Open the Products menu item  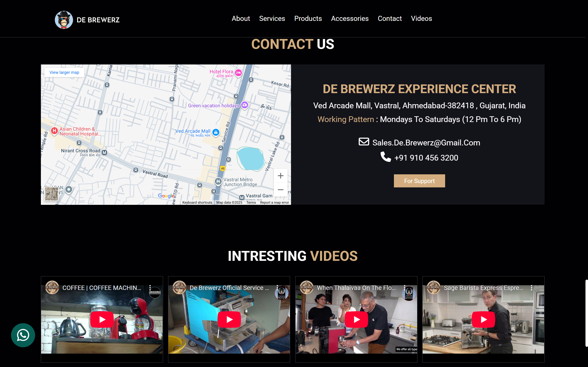(308, 18)
